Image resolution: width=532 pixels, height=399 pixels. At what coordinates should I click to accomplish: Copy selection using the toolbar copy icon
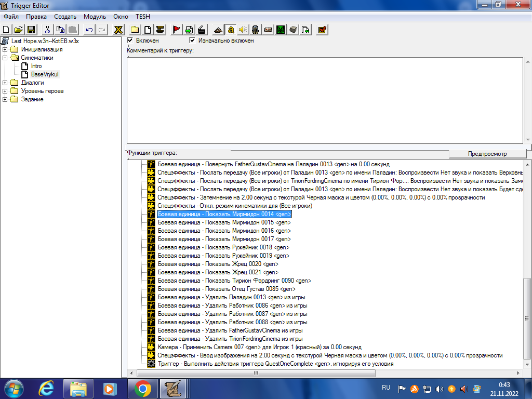60,30
